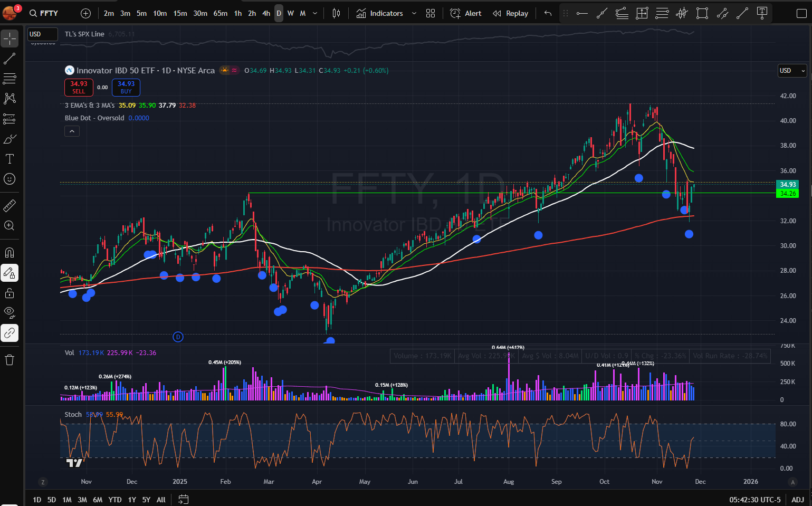This screenshot has width=812, height=506.
Task: Select the anchored text favorite tool
Action: click(762, 13)
